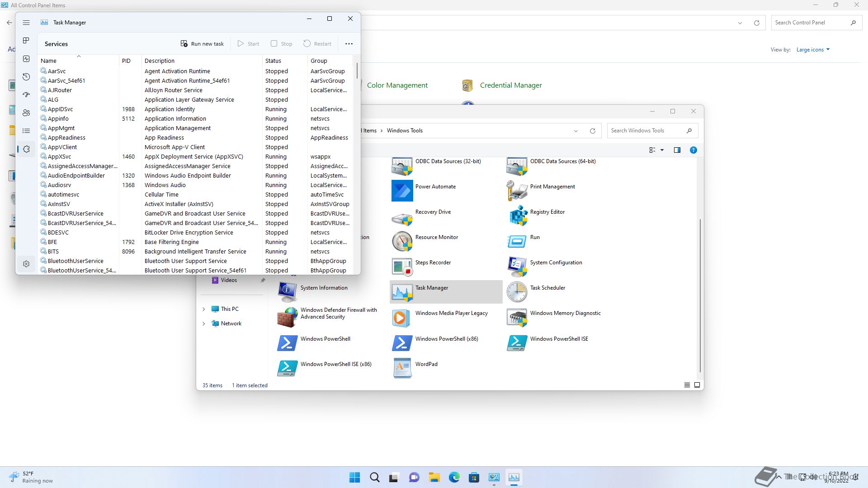Click the Stop service button
The height and width of the screenshot is (488, 868).
coord(281,44)
